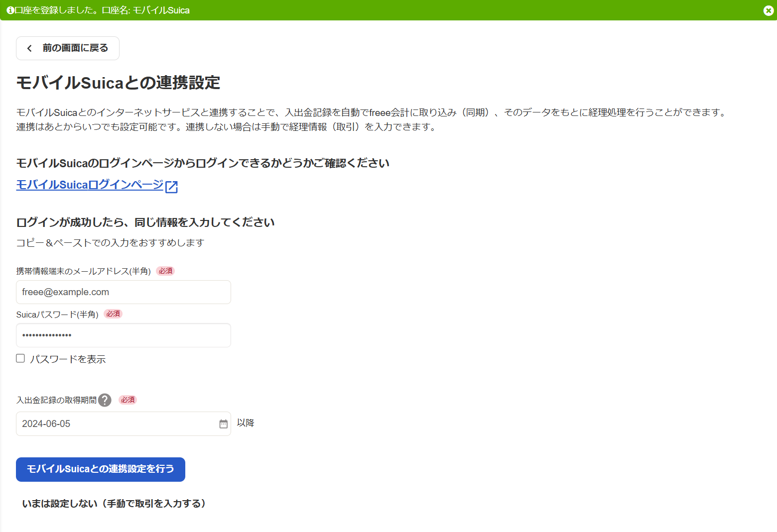Click the 入出金記録の取得期間 label

56,400
